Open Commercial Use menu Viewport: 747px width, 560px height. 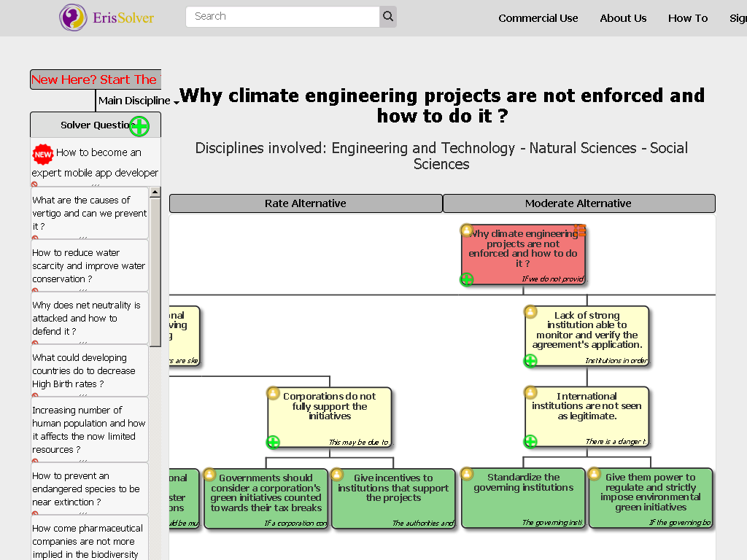tap(538, 18)
